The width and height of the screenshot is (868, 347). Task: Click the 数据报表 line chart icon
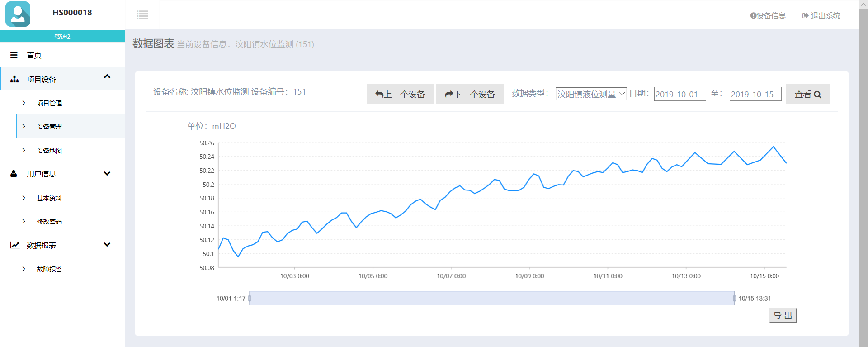click(15, 245)
